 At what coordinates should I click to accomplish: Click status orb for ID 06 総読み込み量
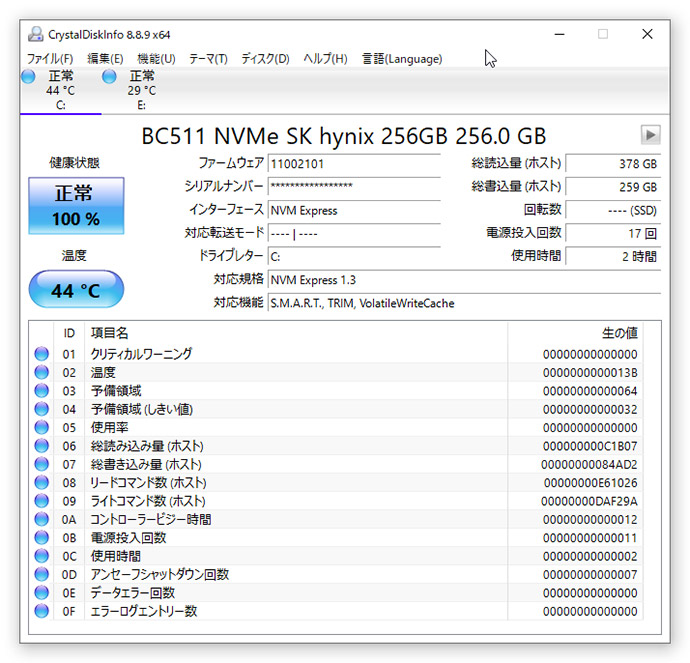(42, 446)
